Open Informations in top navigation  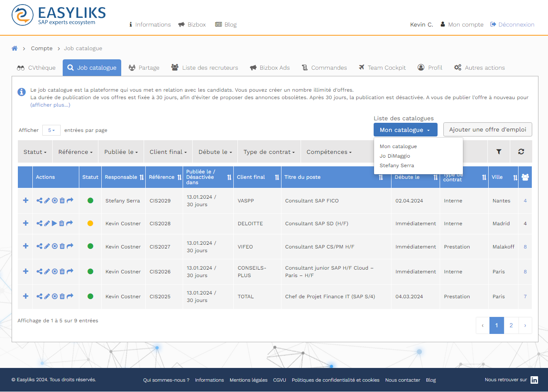150,24
